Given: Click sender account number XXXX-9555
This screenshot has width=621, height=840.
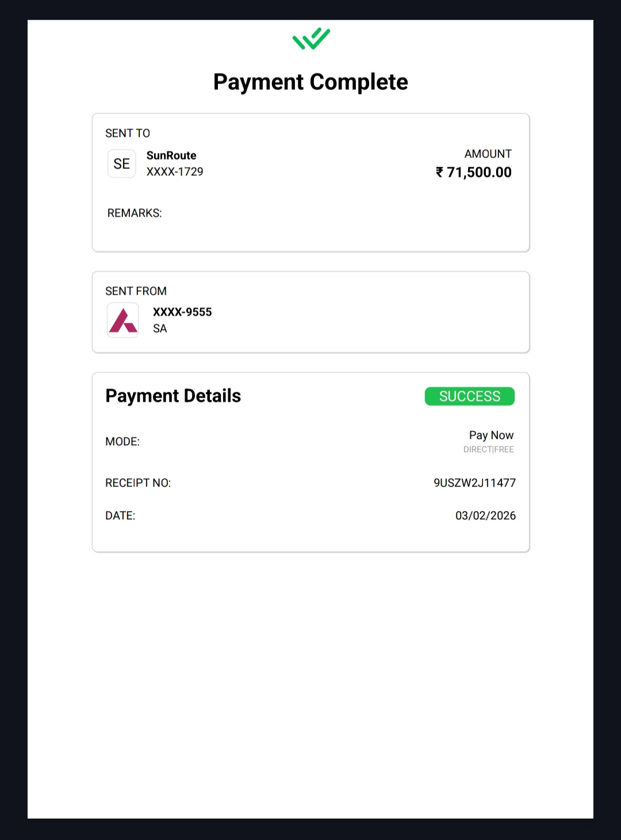Looking at the screenshot, I should tap(182, 312).
